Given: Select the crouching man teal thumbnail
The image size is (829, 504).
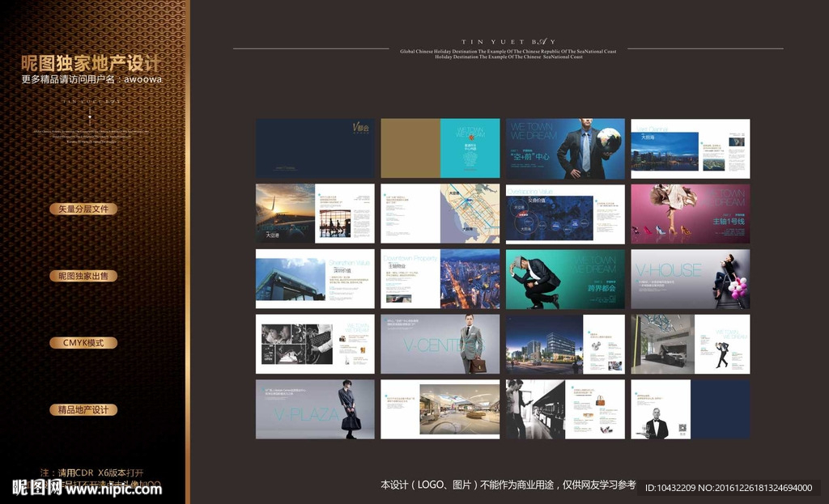Looking at the screenshot, I should pyautogui.click(x=565, y=278).
